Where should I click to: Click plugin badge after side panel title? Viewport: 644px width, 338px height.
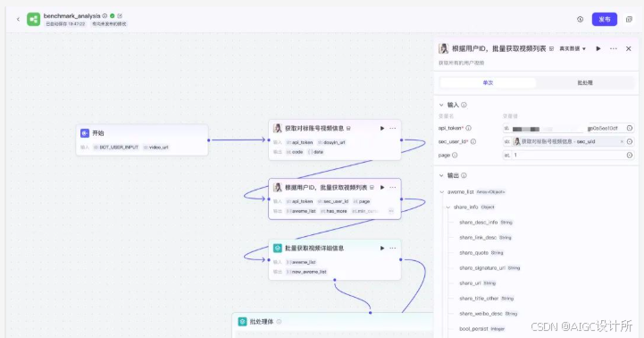coord(551,49)
